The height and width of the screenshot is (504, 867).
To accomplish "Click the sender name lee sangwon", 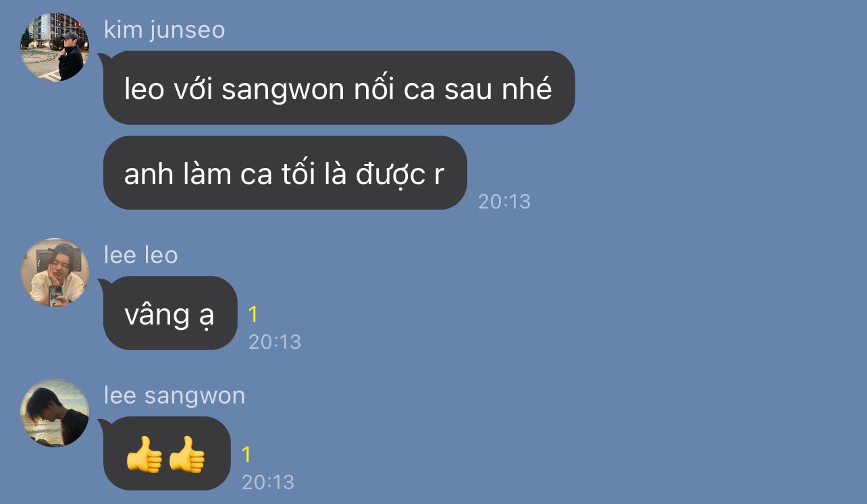I will [x=174, y=396].
